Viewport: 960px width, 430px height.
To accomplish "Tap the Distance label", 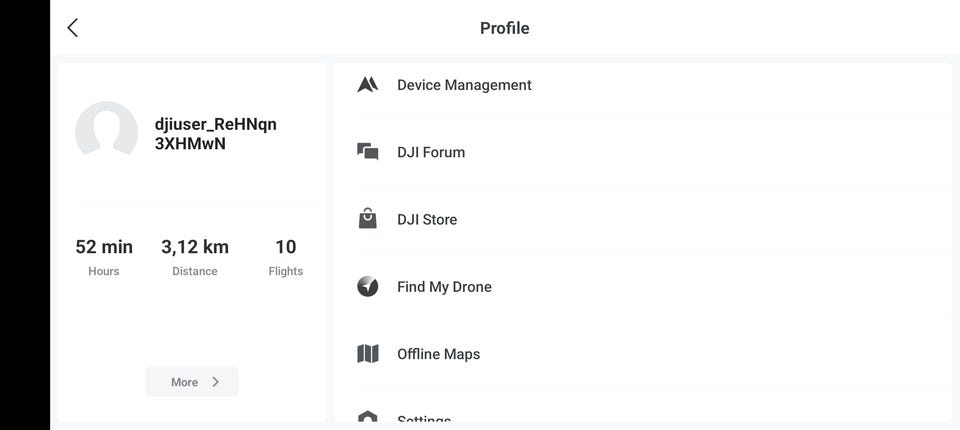I will click(195, 271).
